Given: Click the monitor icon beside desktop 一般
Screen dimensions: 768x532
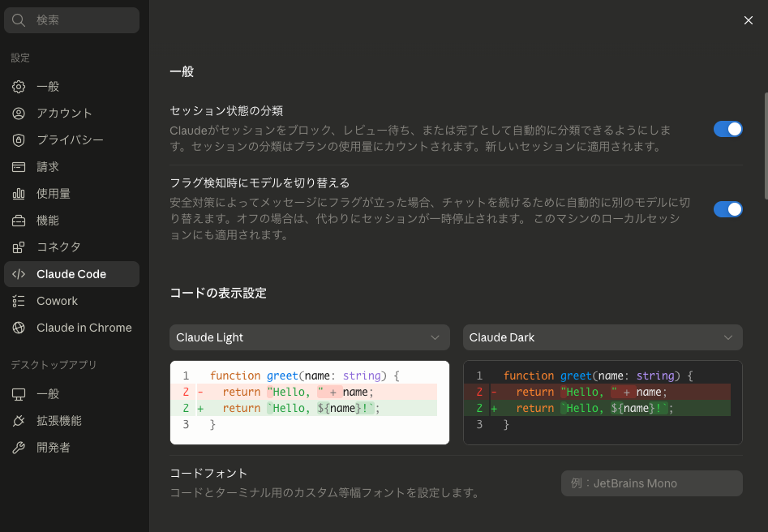Looking at the screenshot, I should tap(19, 394).
